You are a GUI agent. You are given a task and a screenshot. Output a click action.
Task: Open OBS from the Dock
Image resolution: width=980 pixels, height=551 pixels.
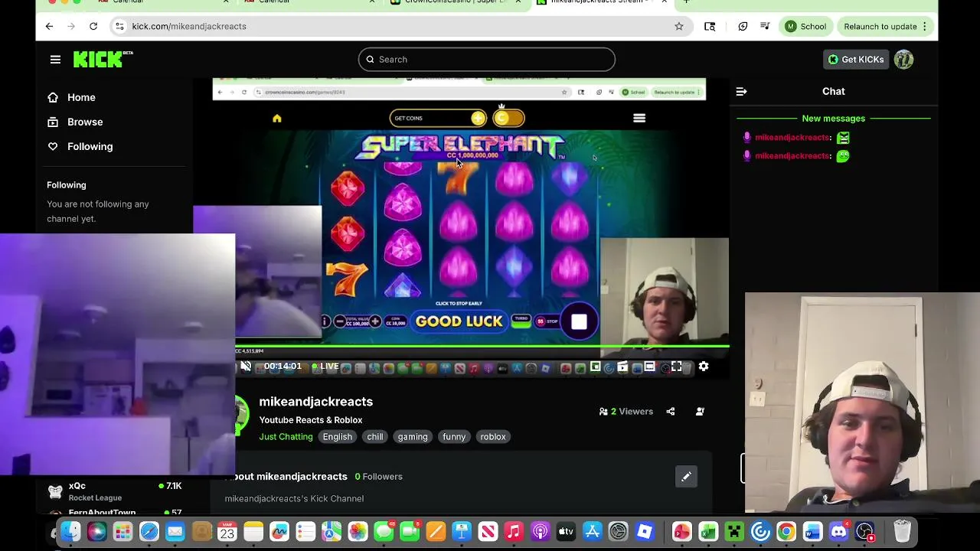coord(864,531)
